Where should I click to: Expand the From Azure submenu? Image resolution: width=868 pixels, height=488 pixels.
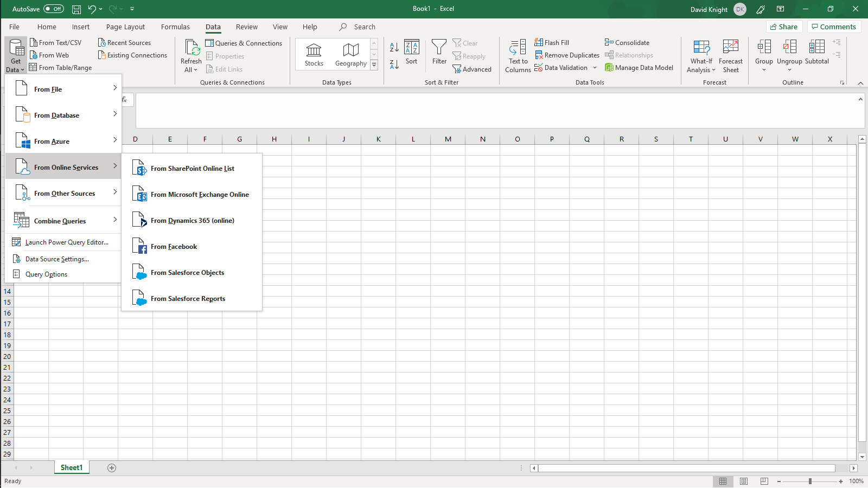point(63,141)
